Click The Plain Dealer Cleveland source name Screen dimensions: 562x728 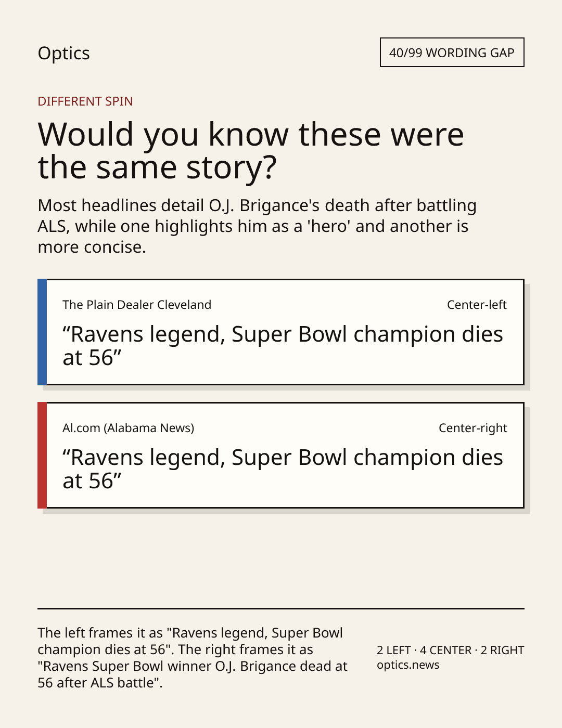pos(137,305)
